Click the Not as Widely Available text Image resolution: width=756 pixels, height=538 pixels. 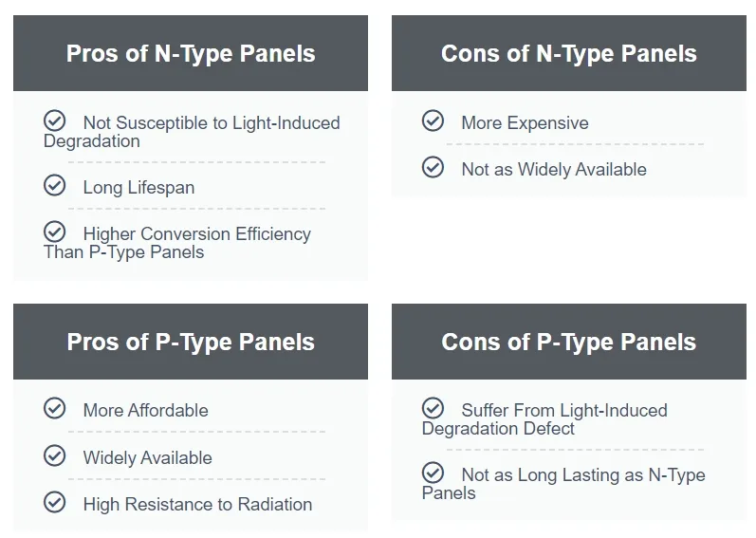[554, 170]
